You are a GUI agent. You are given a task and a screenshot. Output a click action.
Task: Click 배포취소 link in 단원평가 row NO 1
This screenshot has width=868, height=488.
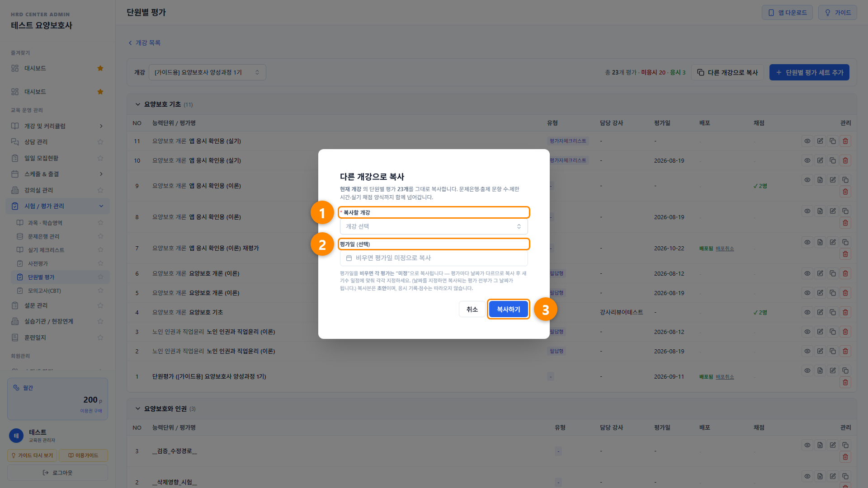tap(725, 377)
